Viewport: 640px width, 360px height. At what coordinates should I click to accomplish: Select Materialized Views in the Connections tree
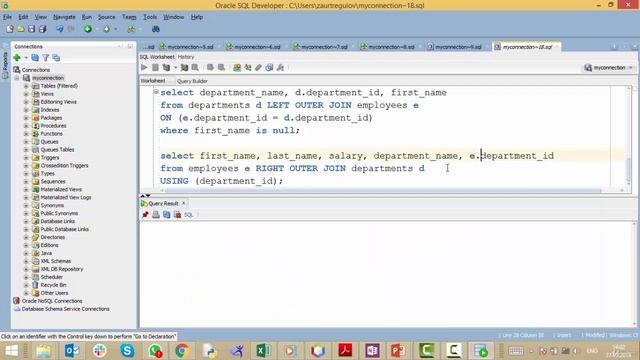coord(61,189)
